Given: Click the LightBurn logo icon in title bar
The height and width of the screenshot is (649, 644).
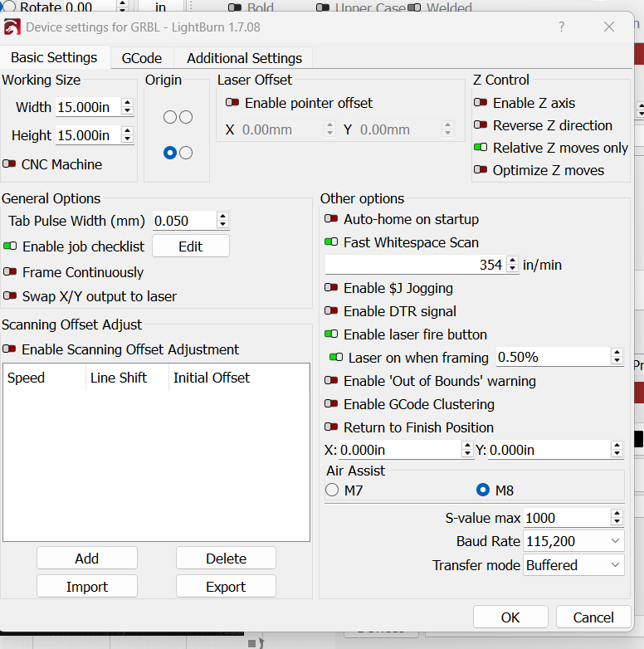Looking at the screenshot, I should [12, 27].
